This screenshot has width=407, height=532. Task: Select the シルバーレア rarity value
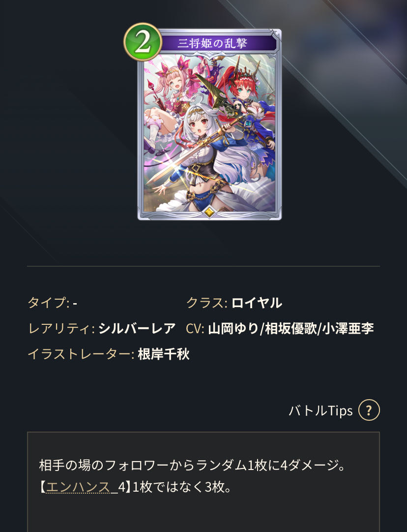(137, 328)
